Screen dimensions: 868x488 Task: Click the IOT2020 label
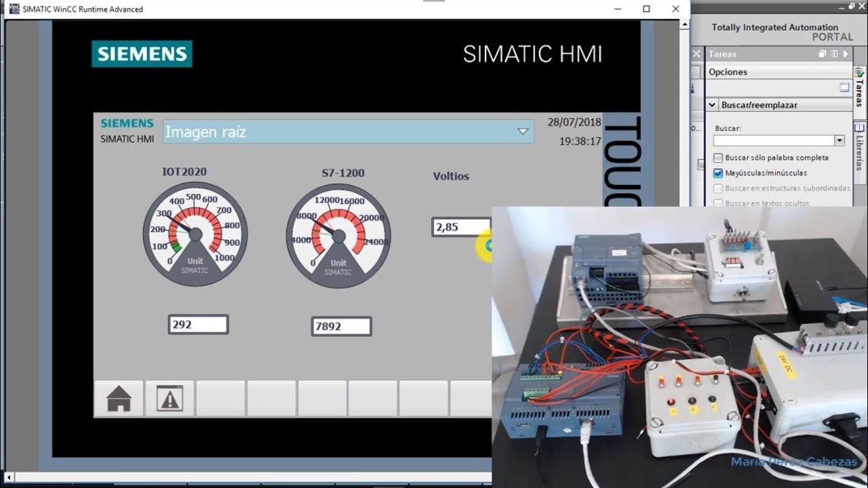coord(184,172)
